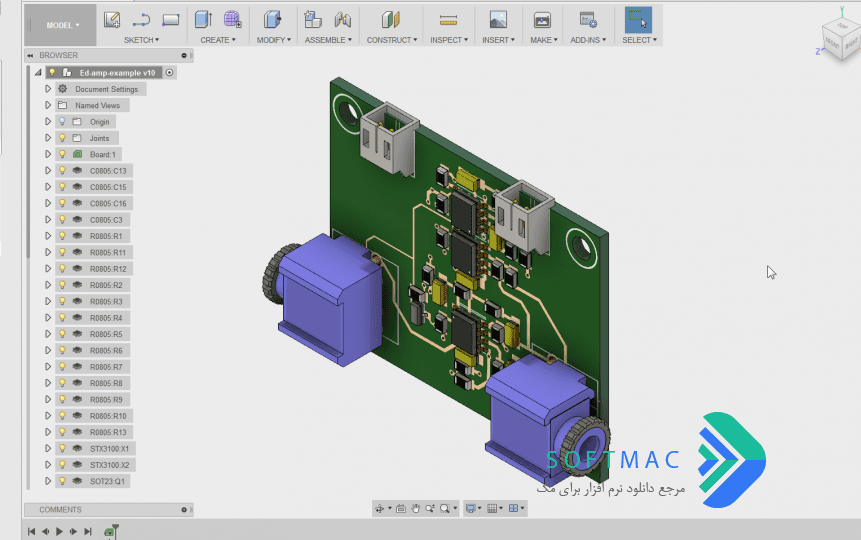Click the Zoom icon in navigation bar
Screen dimensions: 861x540
(430, 509)
